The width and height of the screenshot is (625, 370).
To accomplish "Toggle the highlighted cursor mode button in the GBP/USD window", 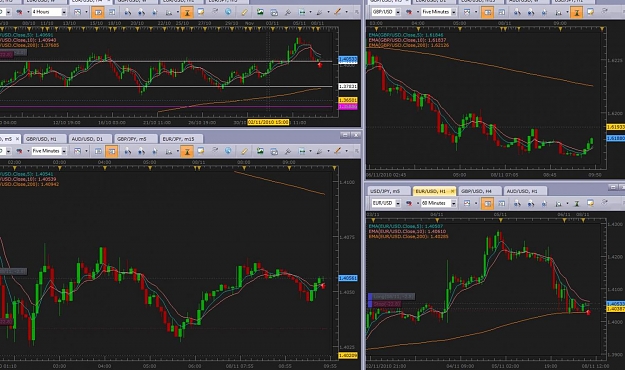I will 576,12.
